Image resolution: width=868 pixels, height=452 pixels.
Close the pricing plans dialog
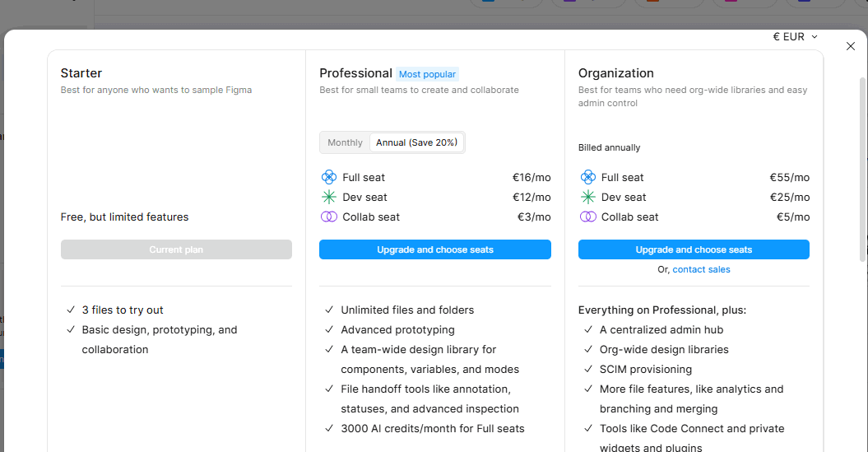[x=851, y=46]
